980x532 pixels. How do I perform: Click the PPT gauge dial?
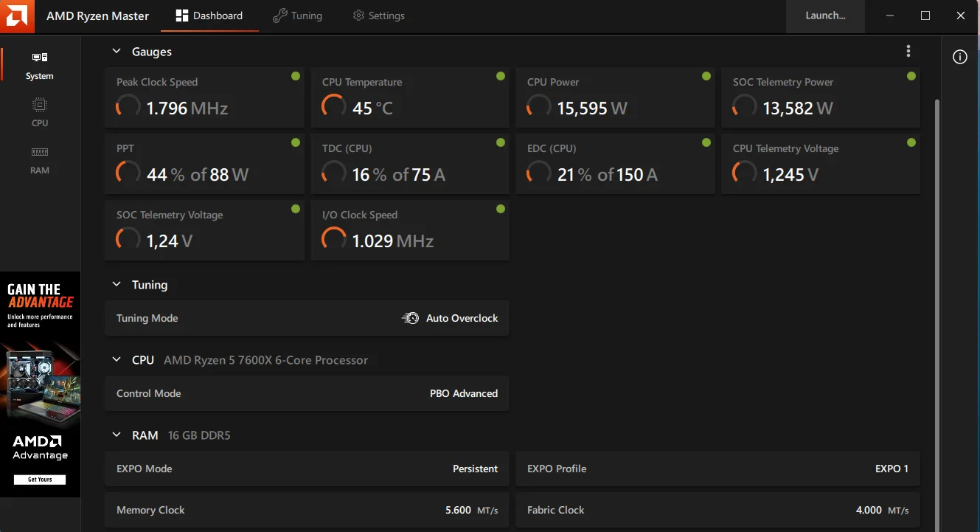pos(128,173)
